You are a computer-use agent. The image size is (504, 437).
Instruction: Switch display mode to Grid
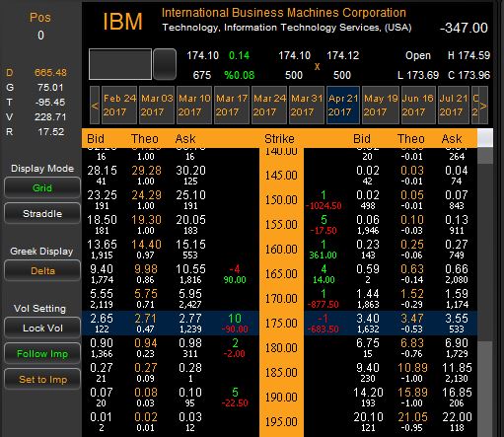(x=42, y=188)
